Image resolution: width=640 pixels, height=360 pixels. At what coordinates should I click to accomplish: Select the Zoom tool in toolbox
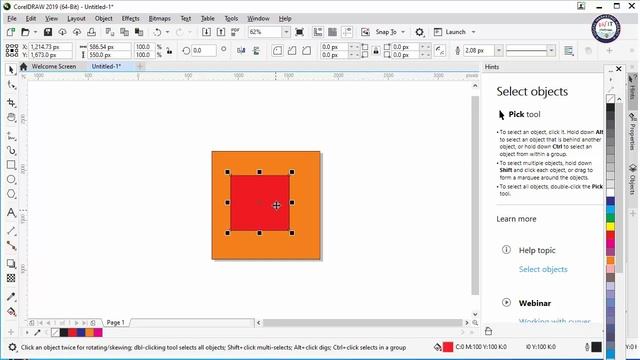11,118
